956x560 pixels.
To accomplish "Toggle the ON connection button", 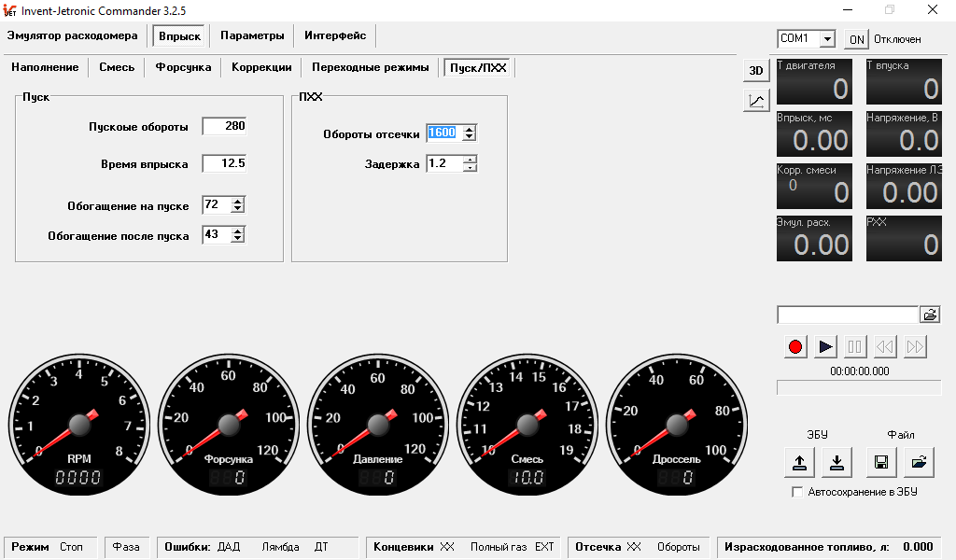I will click(x=857, y=39).
